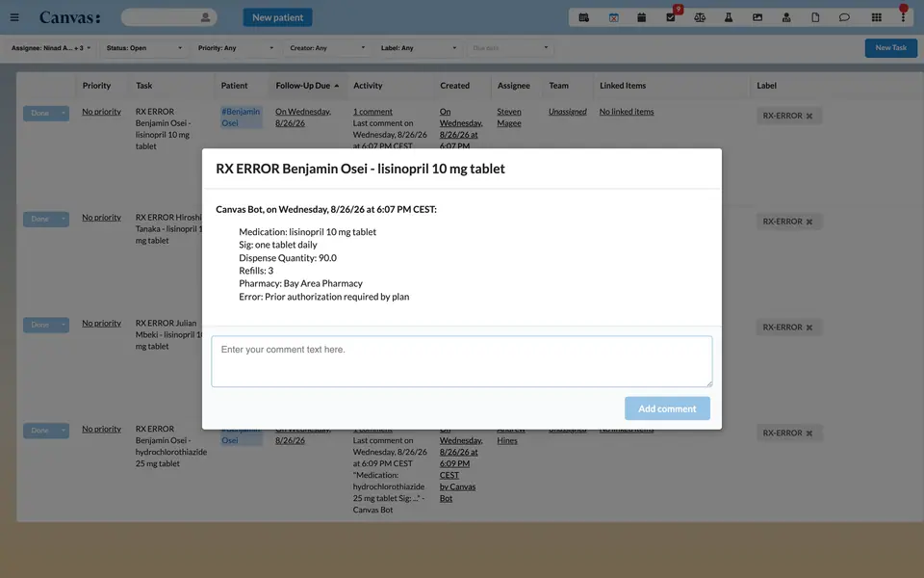Screen dimensions: 924x578
Task: Click the Canvas logo
Action: pyautogui.click(x=69, y=17)
